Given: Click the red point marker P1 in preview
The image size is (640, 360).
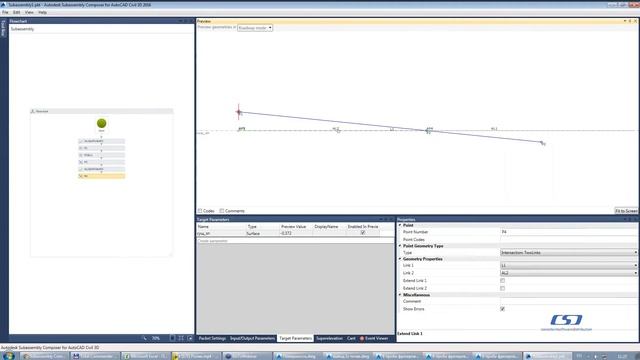Looking at the screenshot, I should pyautogui.click(x=239, y=112).
